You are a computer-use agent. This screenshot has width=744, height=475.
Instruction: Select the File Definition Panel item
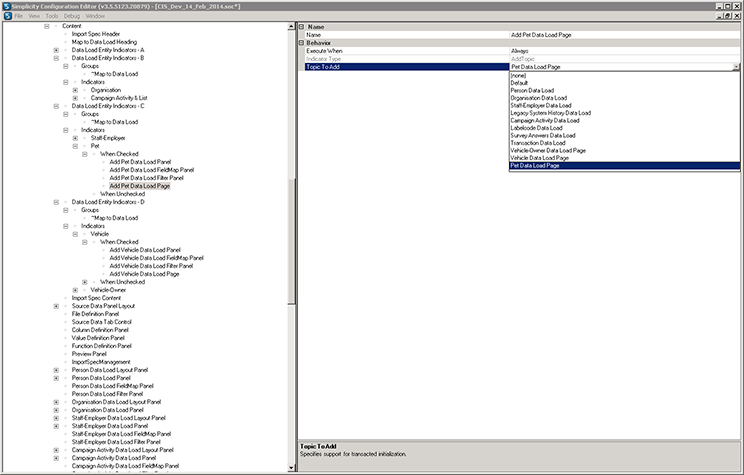point(95,314)
